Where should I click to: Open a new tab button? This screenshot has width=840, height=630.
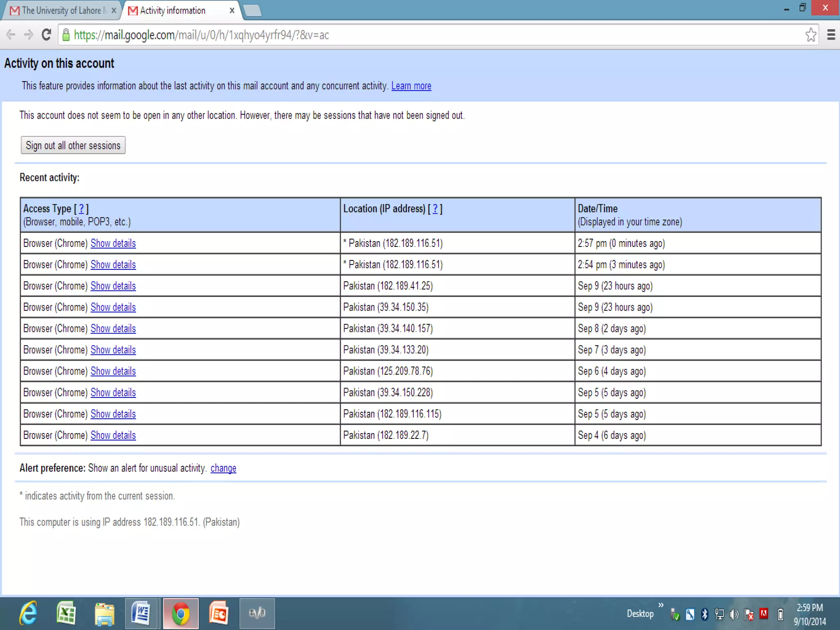coord(253,11)
